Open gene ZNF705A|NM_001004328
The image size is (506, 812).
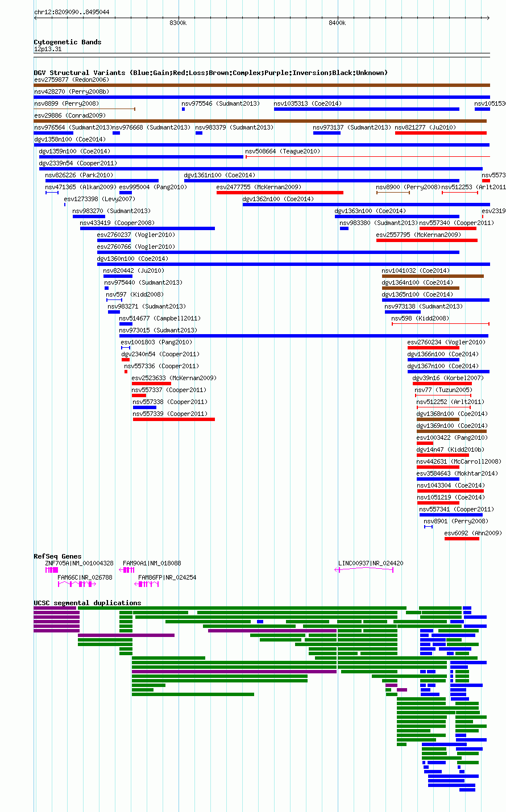(79, 563)
